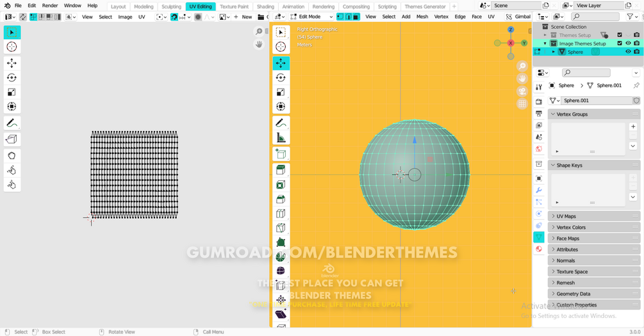644x336 pixels.
Task: Open the Render menu
Action: (50, 6)
